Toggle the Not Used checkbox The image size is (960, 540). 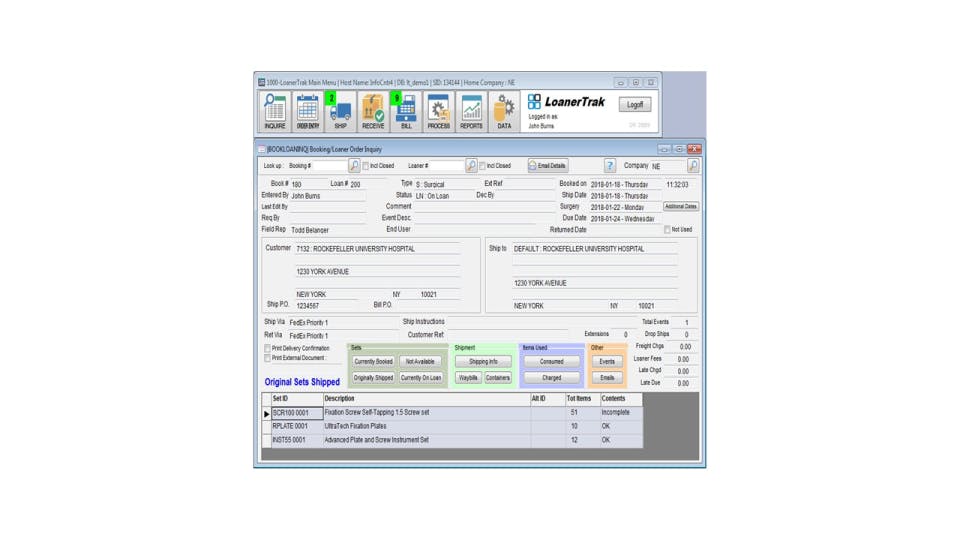tap(667, 230)
